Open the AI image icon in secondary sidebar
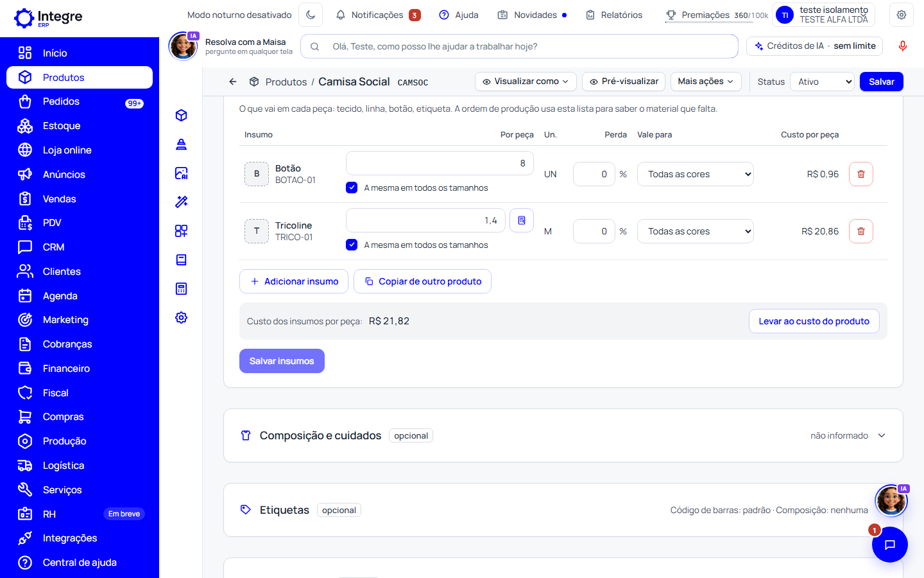The width and height of the screenshot is (924, 578). pyautogui.click(x=182, y=173)
